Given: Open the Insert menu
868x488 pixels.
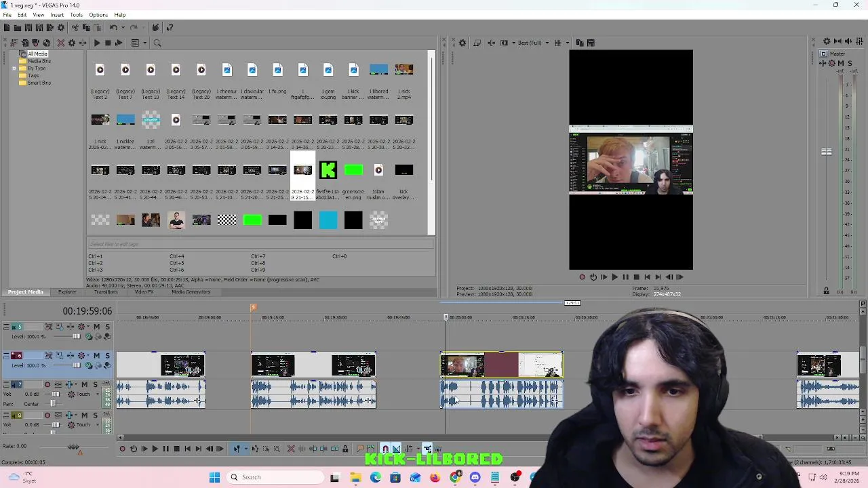Looking at the screenshot, I should 57,15.
